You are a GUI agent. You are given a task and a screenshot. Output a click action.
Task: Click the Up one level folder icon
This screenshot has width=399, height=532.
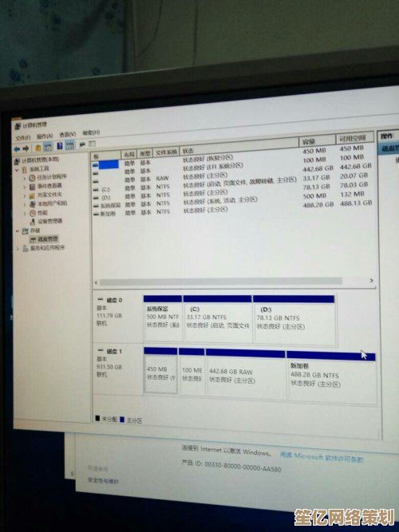38,148
